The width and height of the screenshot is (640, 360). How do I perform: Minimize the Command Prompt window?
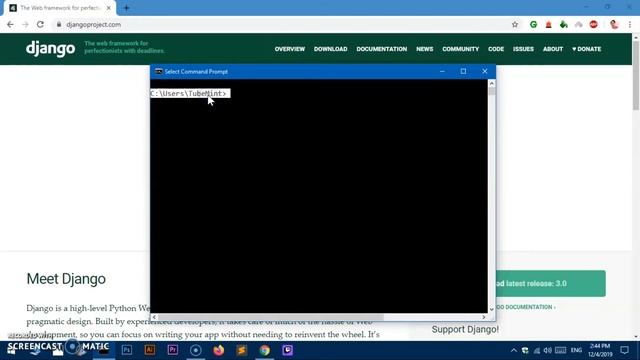pos(442,71)
